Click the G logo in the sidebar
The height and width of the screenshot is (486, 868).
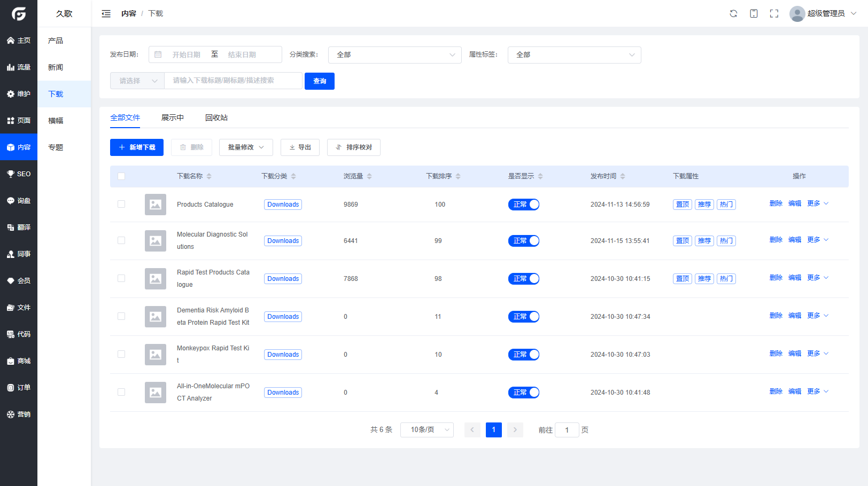(x=19, y=13)
